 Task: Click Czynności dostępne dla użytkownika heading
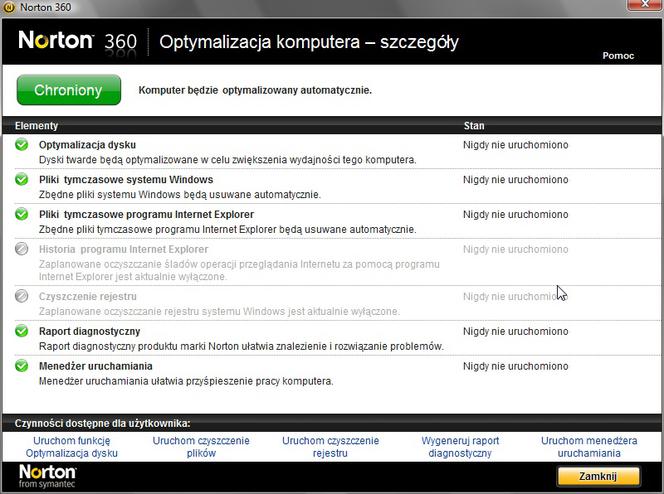coord(102,423)
